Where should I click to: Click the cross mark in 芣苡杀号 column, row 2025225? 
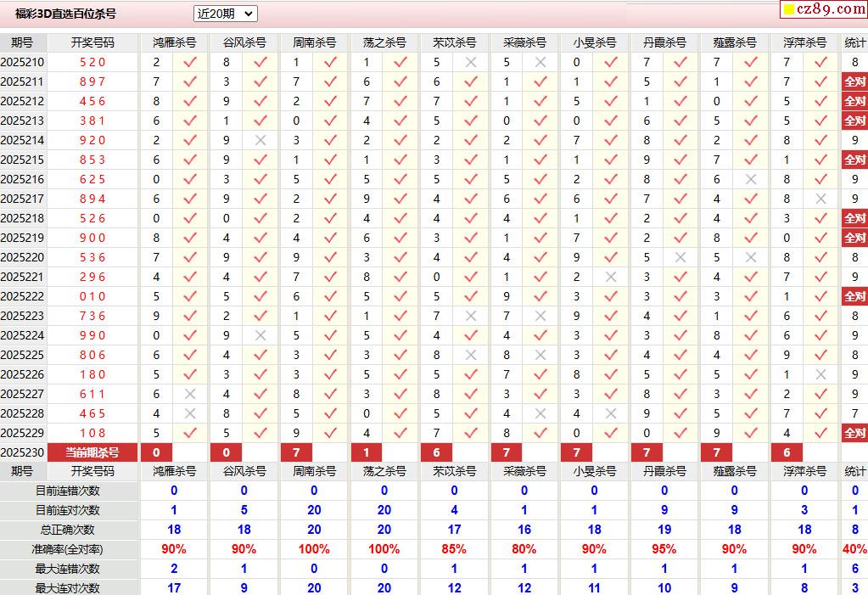point(471,355)
